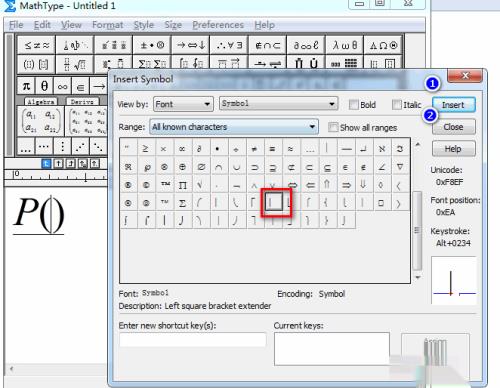
Task: Open the Format menu
Action: pos(108,25)
